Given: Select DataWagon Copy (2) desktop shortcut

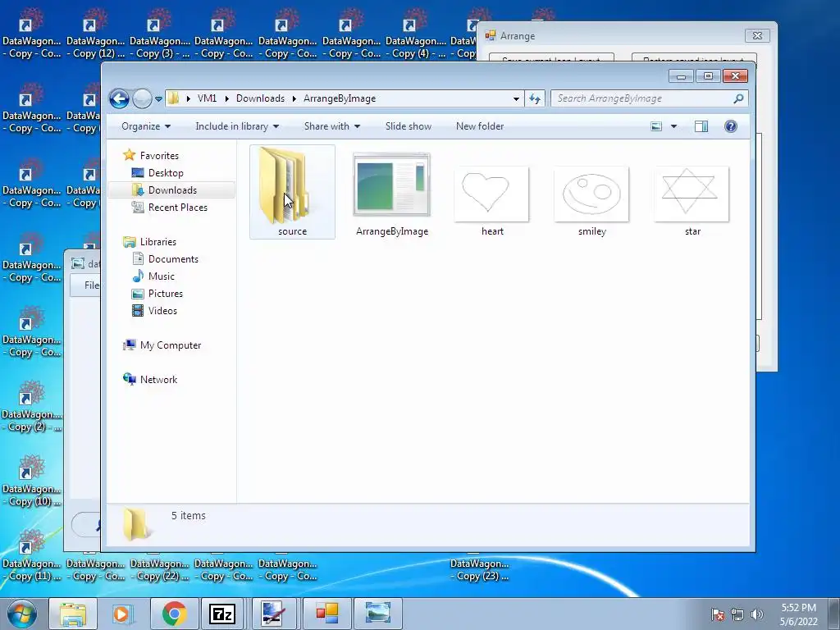Looking at the screenshot, I should tap(32, 406).
